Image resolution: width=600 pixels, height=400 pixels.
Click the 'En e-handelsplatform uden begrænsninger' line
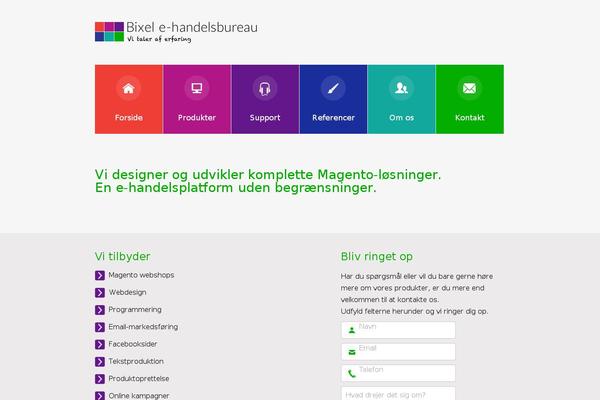point(236,188)
